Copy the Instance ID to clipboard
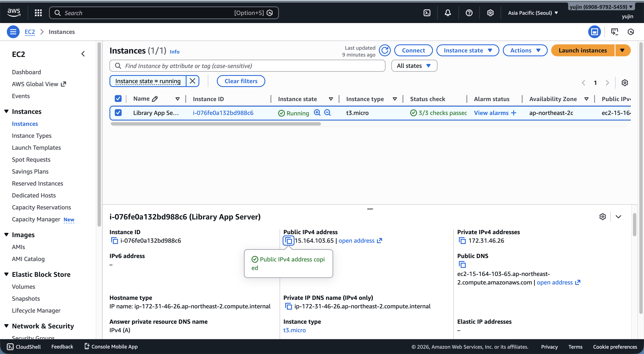 (x=114, y=241)
